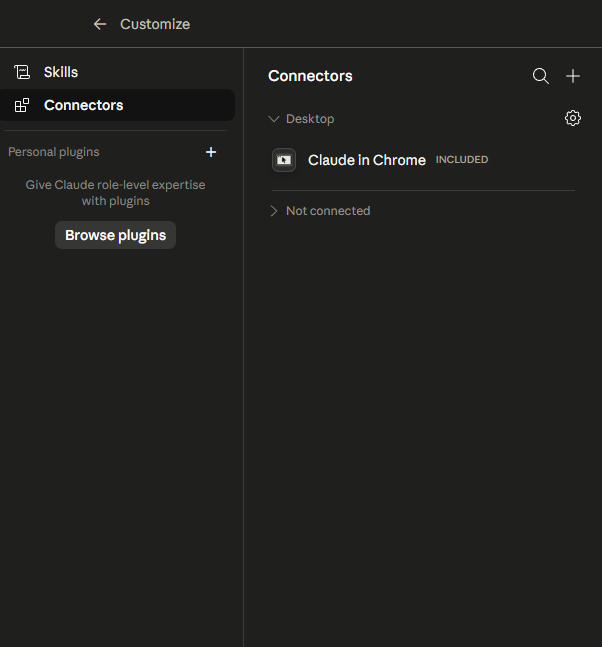
Task: Click the Connectors blocks icon
Action: (x=22, y=105)
